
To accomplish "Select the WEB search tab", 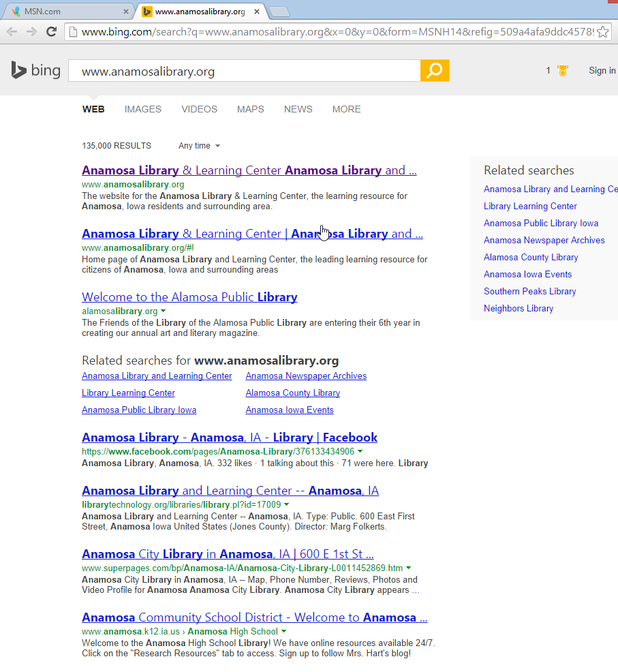I will 93,109.
